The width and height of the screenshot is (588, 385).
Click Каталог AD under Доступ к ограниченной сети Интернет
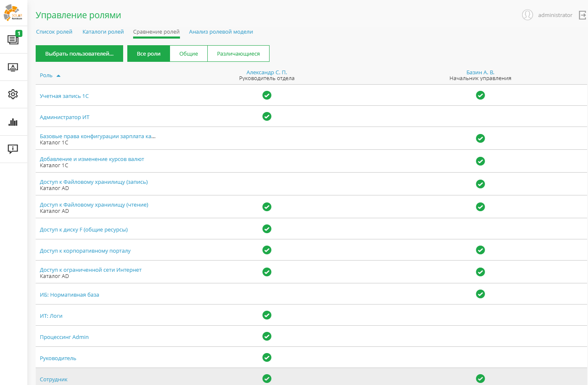point(54,276)
